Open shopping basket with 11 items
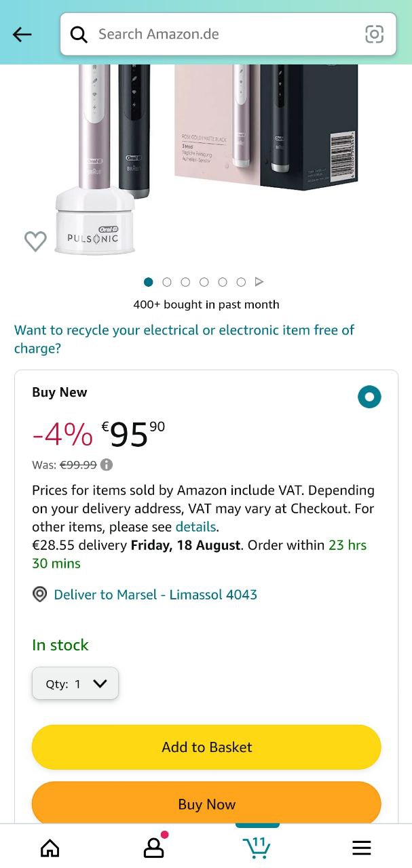 tap(257, 847)
